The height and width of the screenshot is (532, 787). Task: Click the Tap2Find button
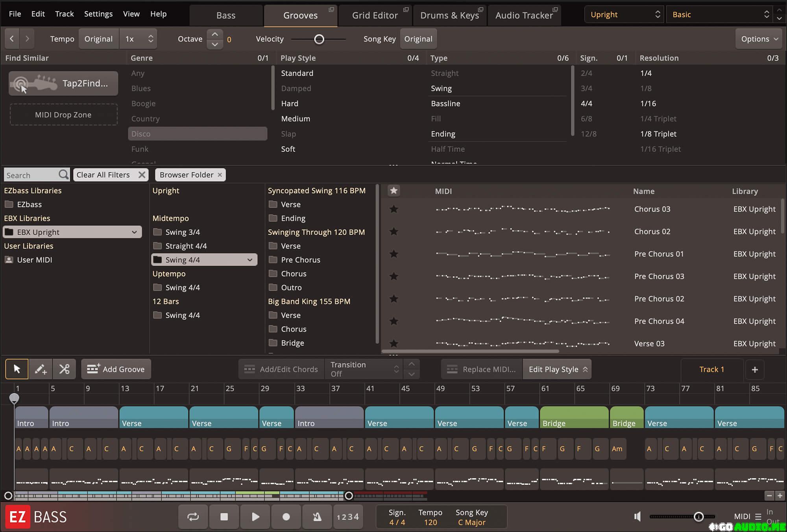(63, 83)
